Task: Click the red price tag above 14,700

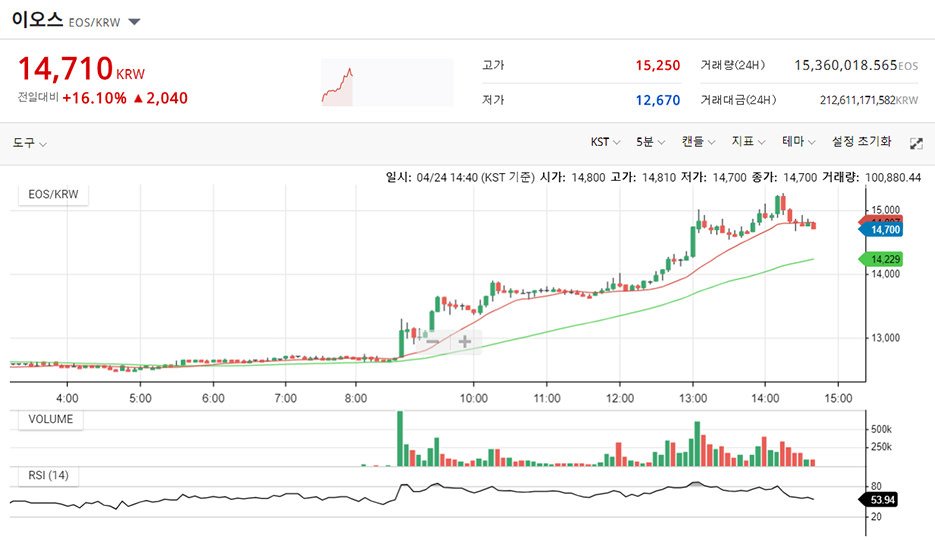Action: coord(885,220)
